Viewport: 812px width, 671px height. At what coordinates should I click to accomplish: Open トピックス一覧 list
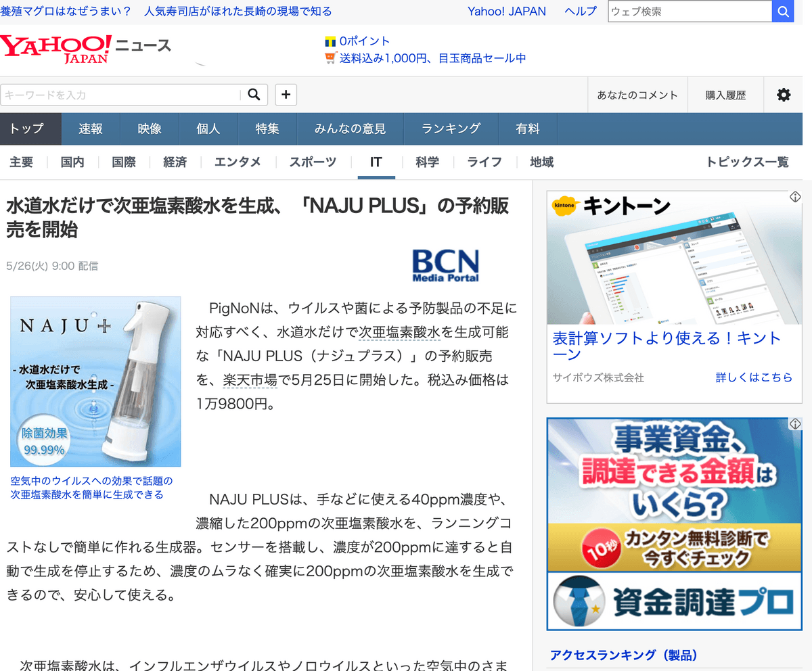click(x=748, y=162)
